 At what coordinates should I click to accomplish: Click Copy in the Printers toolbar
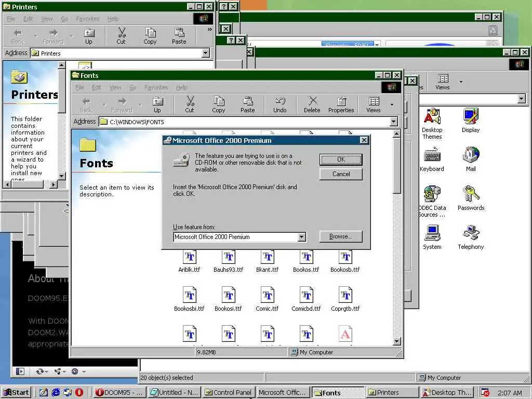[x=150, y=36]
